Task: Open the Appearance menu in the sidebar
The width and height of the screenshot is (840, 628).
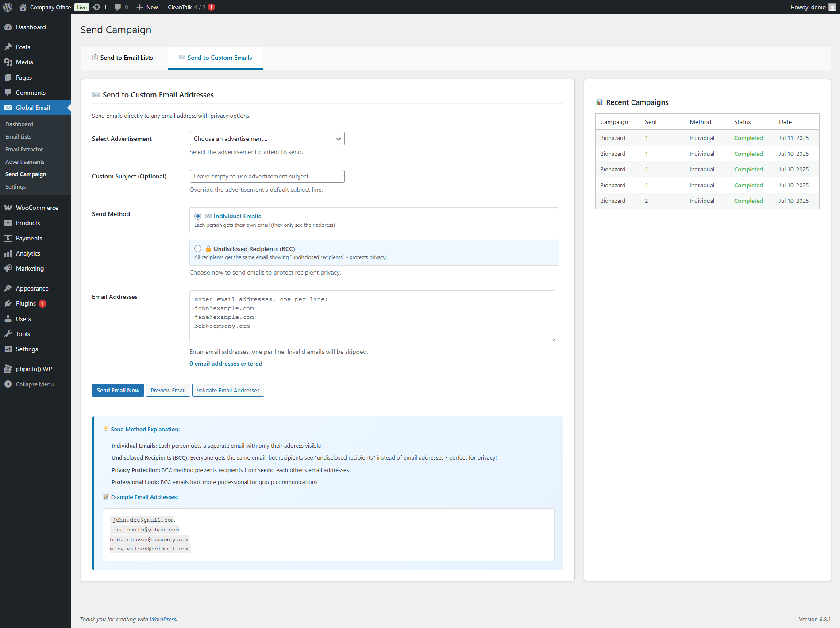Action: (x=32, y=288)
